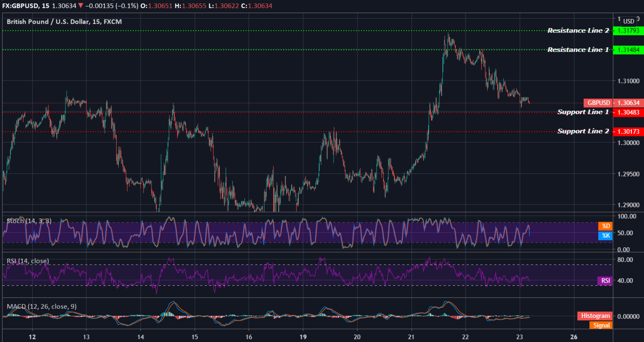Viewport: 644px width, 342px height.
Task: Click the 1.31484 green price tag
Action: 629,50
